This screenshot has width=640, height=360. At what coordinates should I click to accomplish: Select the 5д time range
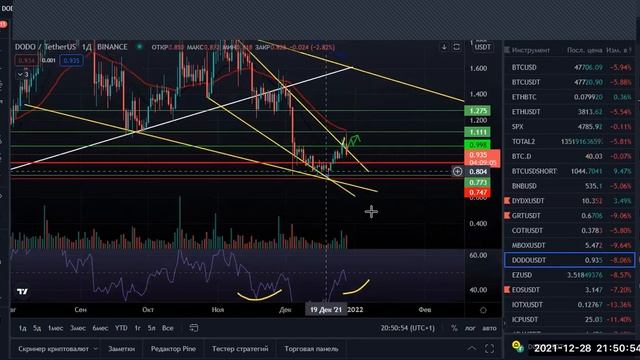[x=37, y=328]
